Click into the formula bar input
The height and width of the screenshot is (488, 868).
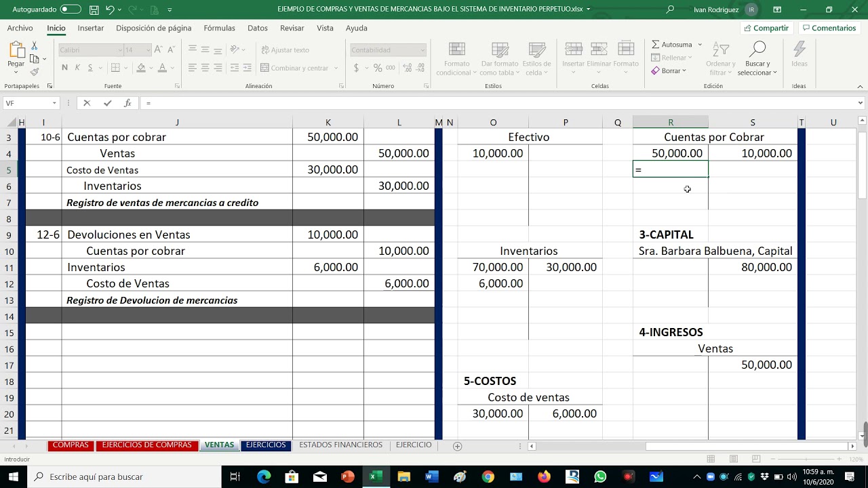[x=498, y=103]
